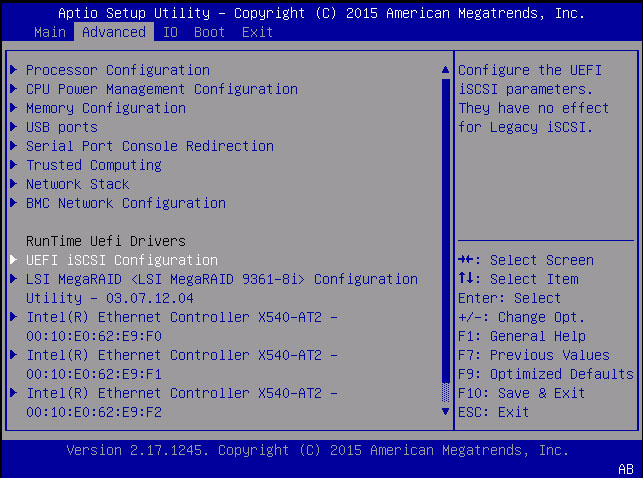Click scrollbar up arrow in menu list
The image size is (643, 478).
[x=445, y=70]
